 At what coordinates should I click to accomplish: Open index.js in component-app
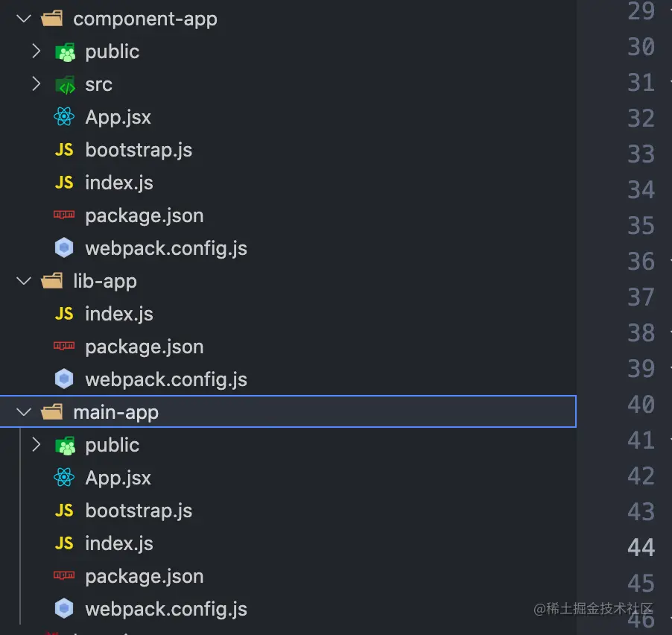tap(119, 183)
